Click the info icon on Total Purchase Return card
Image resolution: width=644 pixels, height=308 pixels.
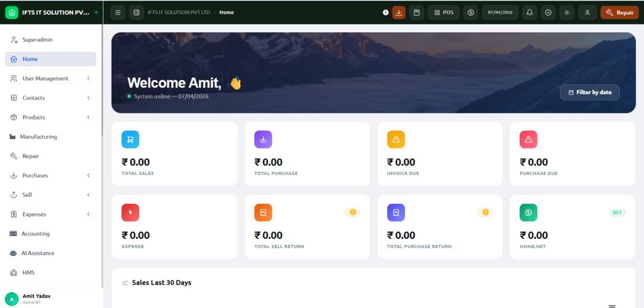485,213
